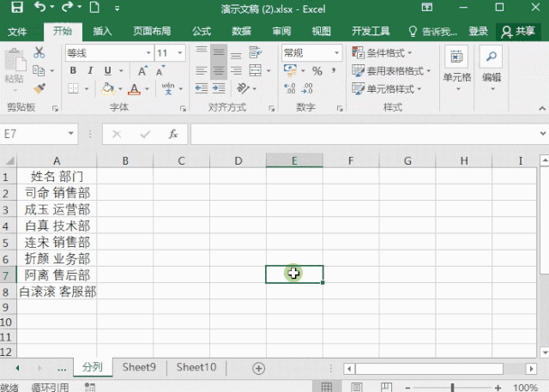This screenshot has width=549, height=392.
Task: Adjust the zoom slider
Action: [x=453, y=388]
